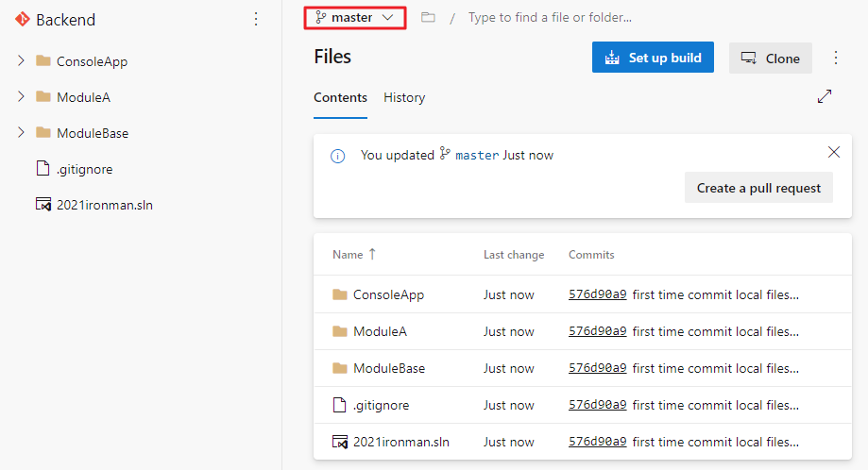Open the master branch dropdown
Screen dimensions: 868x470
(x=355, y=17)
